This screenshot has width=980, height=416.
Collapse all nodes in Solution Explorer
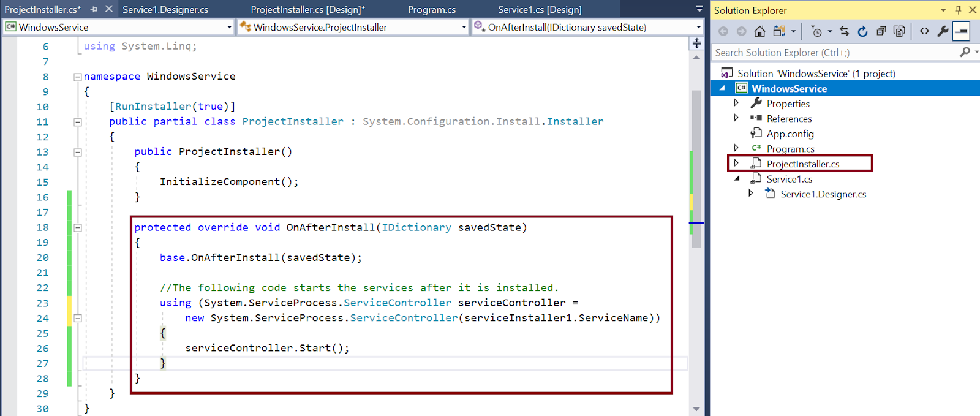[881, 31]
